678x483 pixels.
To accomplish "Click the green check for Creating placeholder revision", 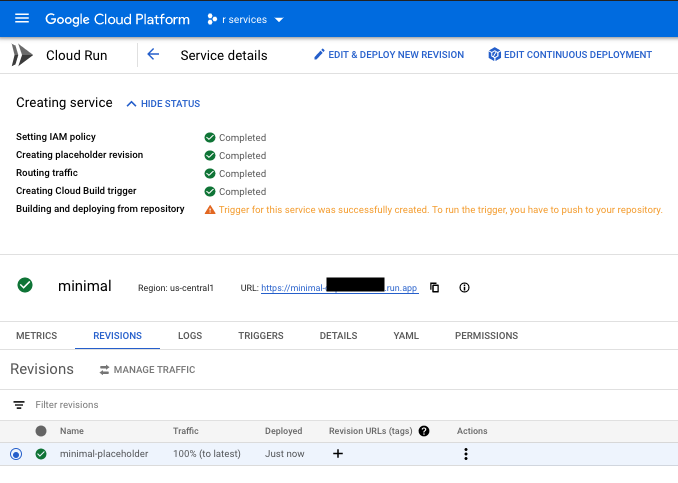I will pyautogui.click(x=210, y=156).
